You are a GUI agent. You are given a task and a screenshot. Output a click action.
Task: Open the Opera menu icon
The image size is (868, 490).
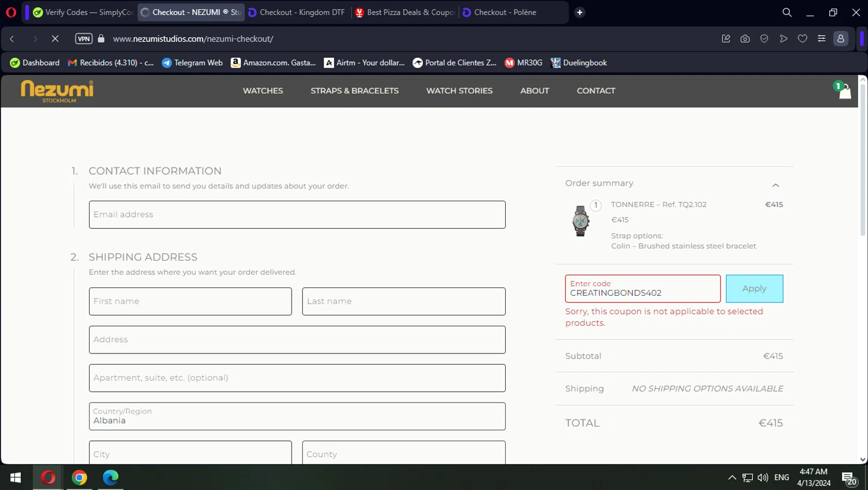11,12
